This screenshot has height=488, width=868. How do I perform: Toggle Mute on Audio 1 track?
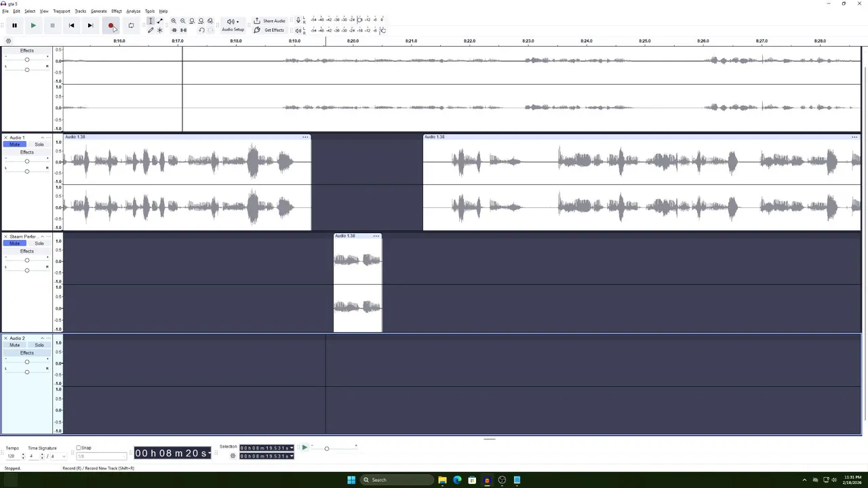[x=14, y=144]
